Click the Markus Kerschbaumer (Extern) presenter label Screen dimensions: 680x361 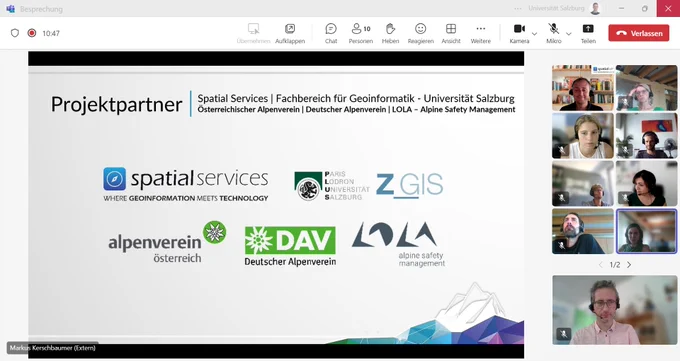click(x=52, y=348)
